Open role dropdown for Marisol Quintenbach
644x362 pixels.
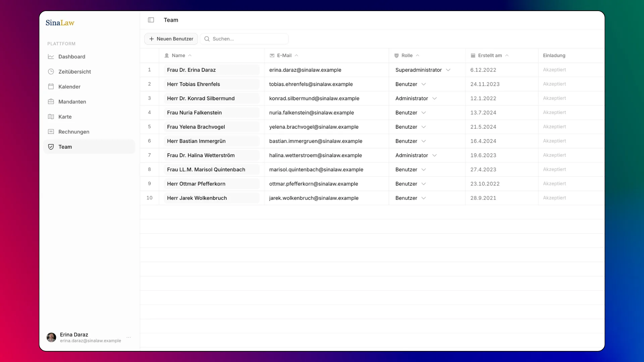411,170
